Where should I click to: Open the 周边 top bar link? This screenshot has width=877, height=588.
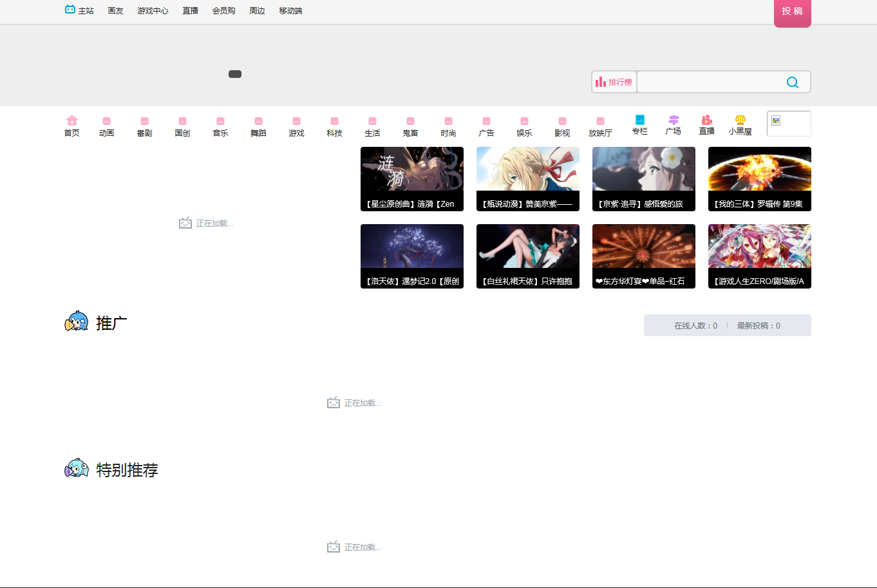(x=258, y=11)
